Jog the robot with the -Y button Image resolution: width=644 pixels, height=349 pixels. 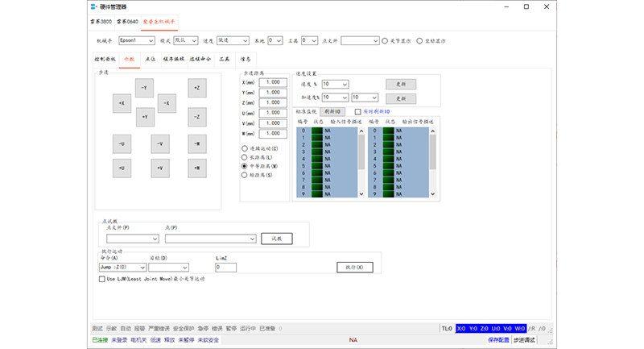click(x=144, y=88)
